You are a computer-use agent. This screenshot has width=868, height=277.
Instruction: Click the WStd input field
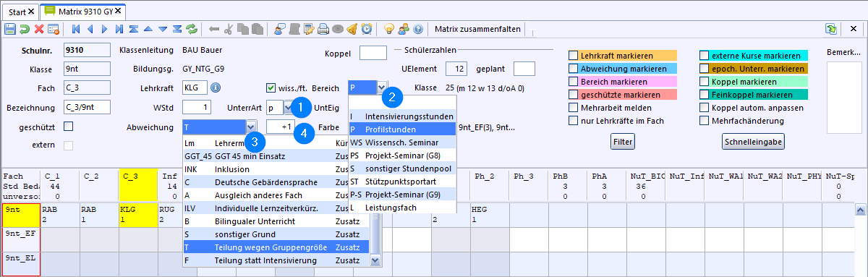pyautogui.click(x=197, y=107)
